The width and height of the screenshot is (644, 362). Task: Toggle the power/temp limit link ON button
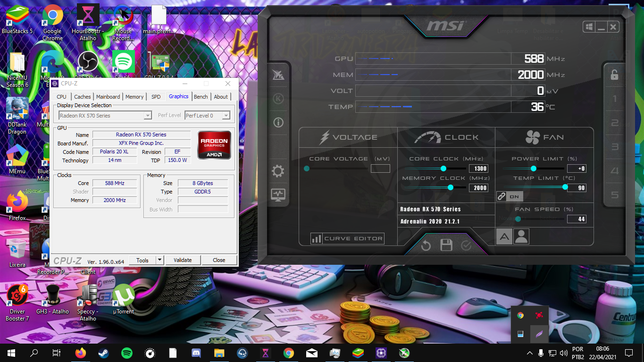tap(510, 196)
